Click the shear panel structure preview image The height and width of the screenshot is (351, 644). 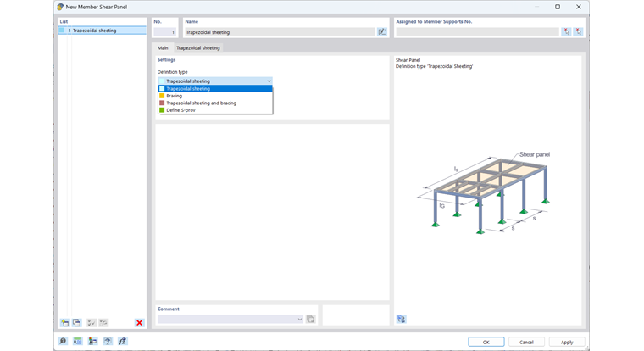pos(485,193)
